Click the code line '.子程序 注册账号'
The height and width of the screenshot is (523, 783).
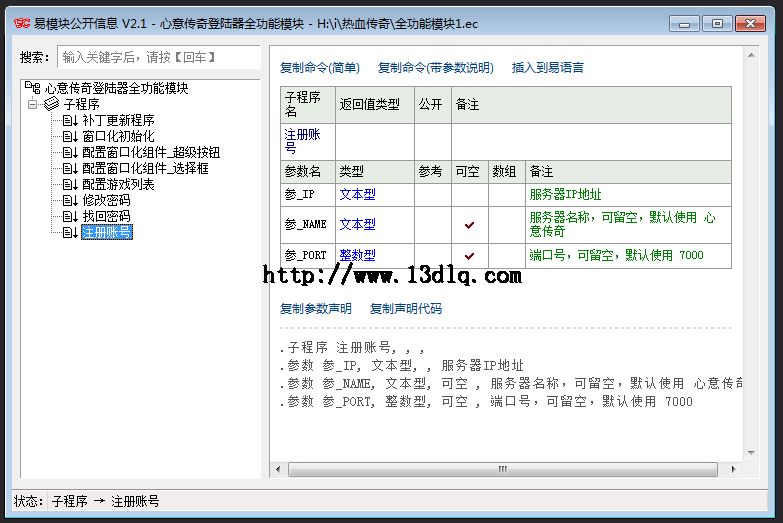pyautogui.click(x=352, y=347)
